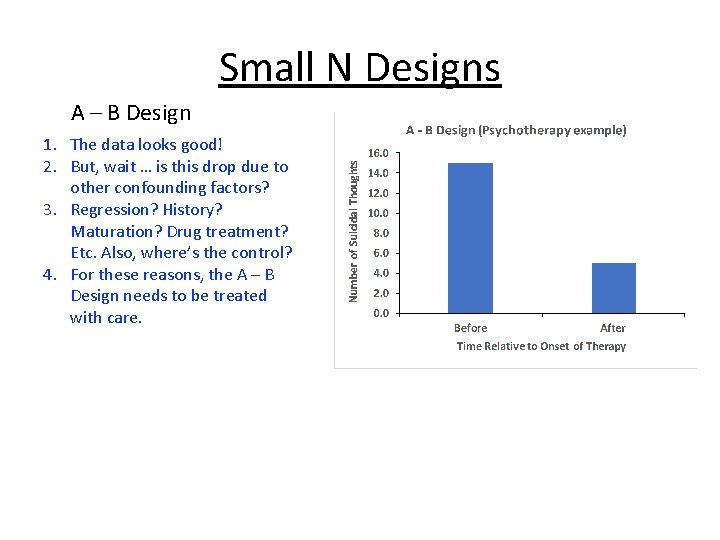Click the line 'For these reasons, the A – B'
The height and width of the screenshot is (540, 720).
pyautogui.click(x=173, y=275)
